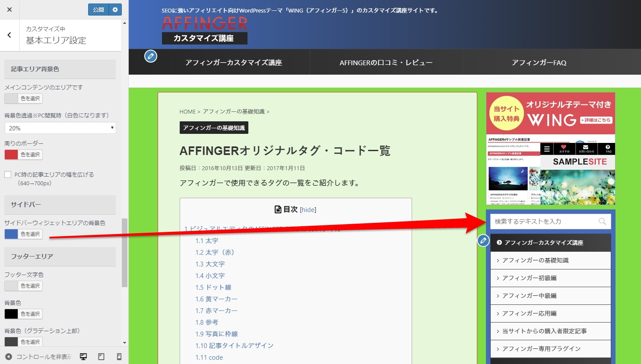Jump to 1.6 黄マーカー section

216,299
